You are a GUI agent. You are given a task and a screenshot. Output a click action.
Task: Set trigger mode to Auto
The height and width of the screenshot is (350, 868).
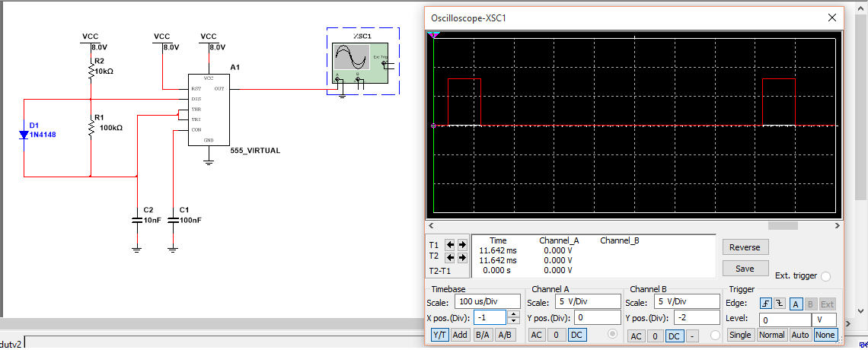click(799, 335)
